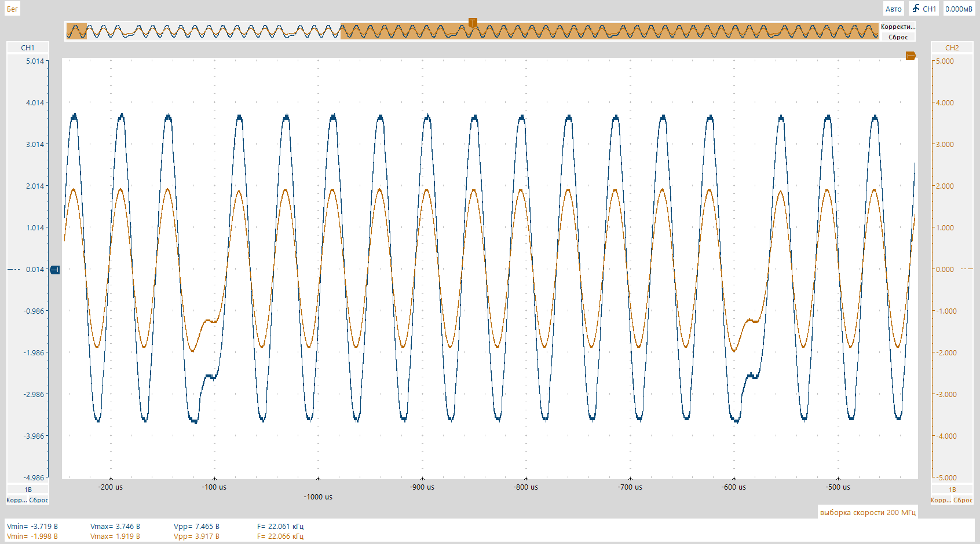Viewport: 980px width, 544px height.
Task: Click the выборка скорости 200 МГц label
Action: point(868,512)
